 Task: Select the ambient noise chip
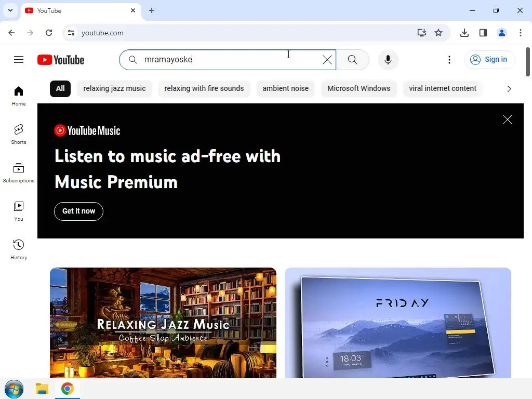click(285, 88)
